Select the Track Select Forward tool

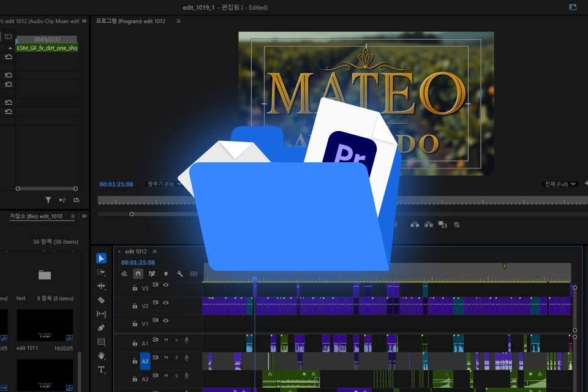(101, 273)
